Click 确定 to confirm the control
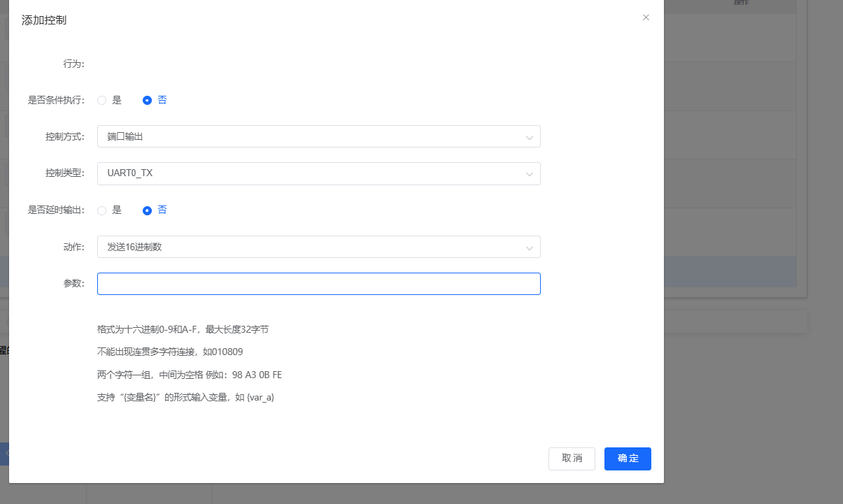This screenshot has width=843, height=504. point(627,459)
